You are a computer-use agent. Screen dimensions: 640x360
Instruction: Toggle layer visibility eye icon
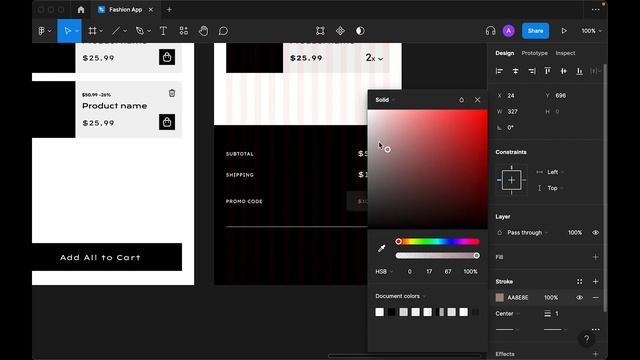[x=596, y=233]
